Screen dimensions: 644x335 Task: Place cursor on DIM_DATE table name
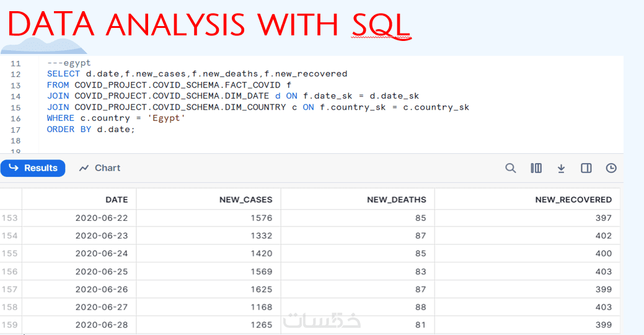pyautogui.click(x=247, y=96)
